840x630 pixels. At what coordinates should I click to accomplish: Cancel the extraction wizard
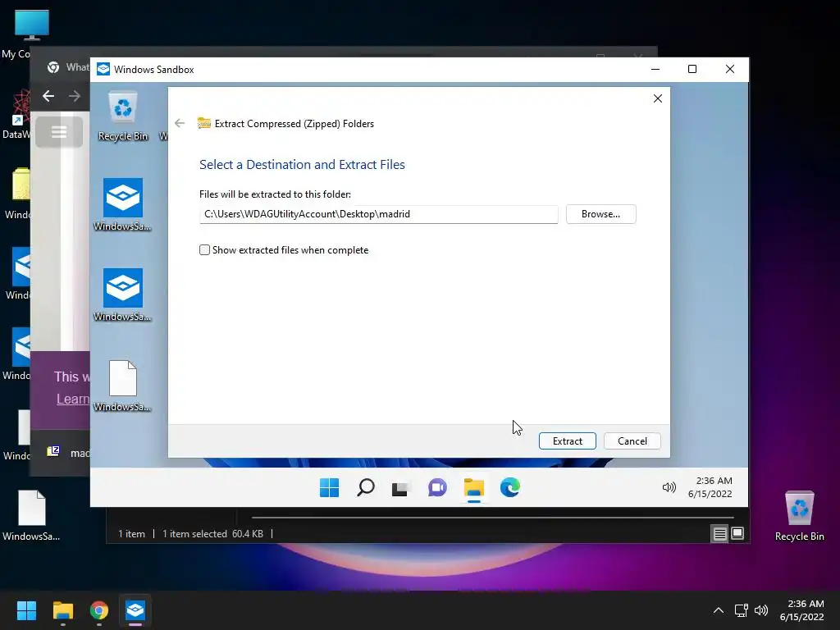[x=632, y=441]
